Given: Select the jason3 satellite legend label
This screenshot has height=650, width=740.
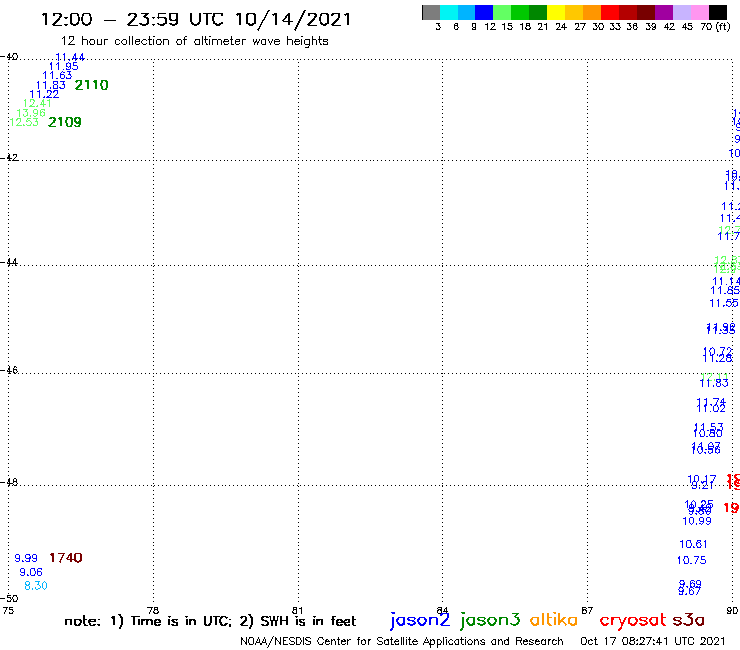Looking at the screenshot, I should coord(490,620).
